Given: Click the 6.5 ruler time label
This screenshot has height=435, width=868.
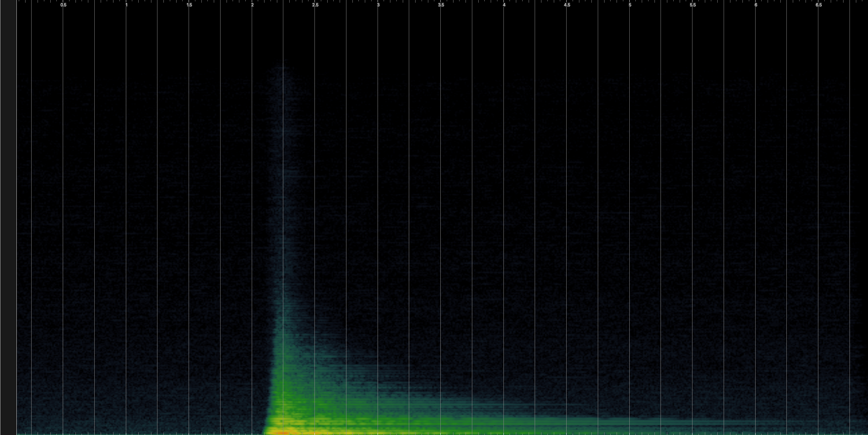Looking at the screenshot, I should (x=819, y=5).
